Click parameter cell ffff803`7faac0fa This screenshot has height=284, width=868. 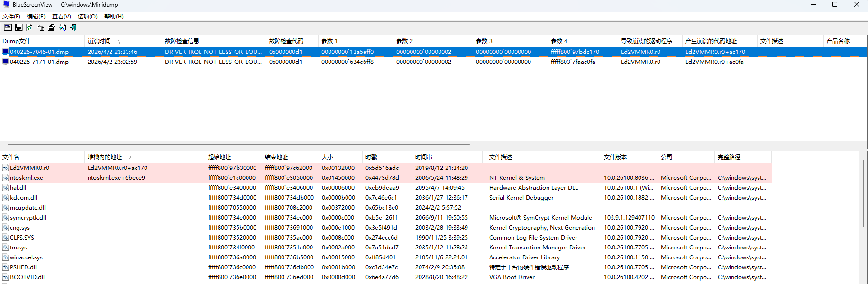[573, 62]
